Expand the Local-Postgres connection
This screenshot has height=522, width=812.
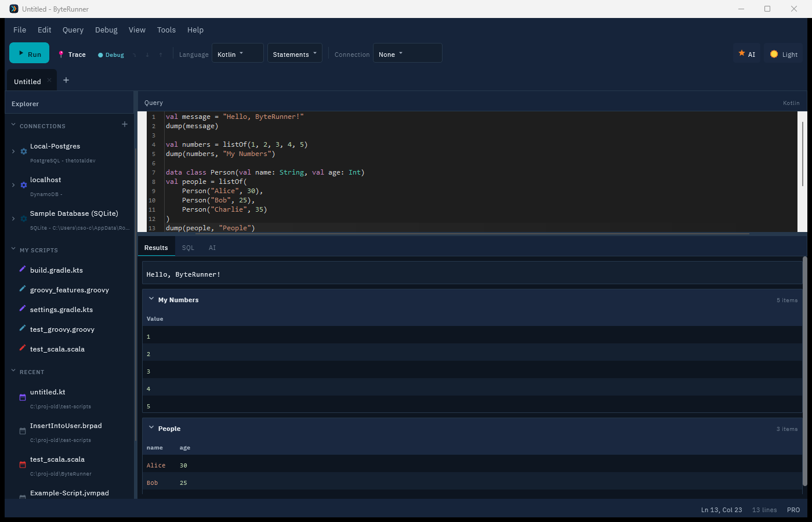tap(13, 151)
